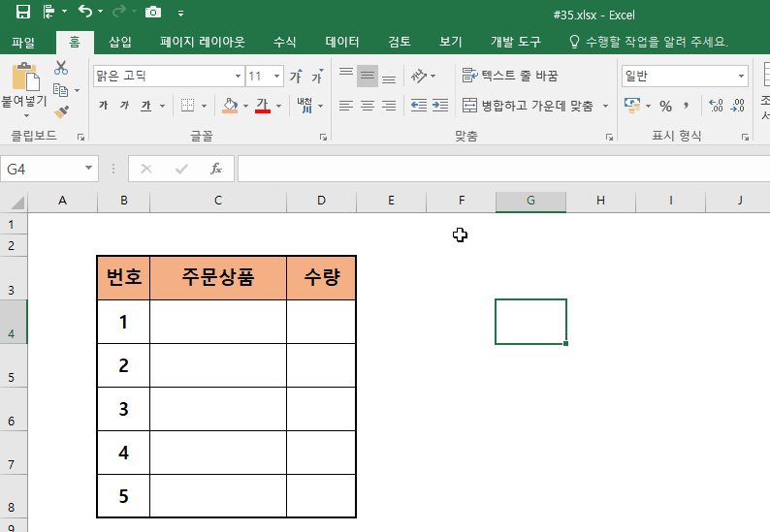Open the 일반 number format dropdown
The height and width of the screenshot is (532, 770).
click(742, 77)
